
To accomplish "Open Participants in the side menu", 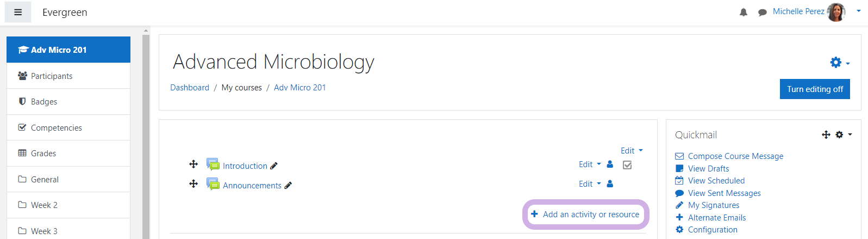I will click(68, 76).
